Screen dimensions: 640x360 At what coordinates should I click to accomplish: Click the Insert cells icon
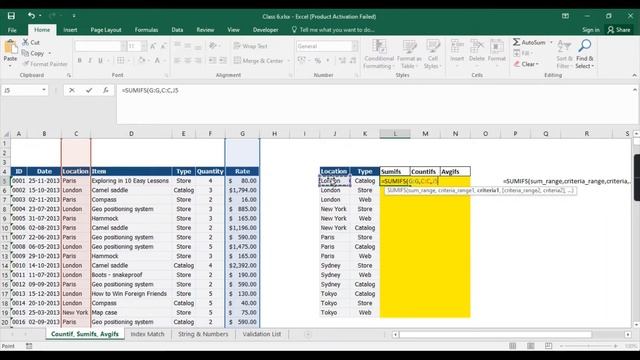(x=457, y=46)
